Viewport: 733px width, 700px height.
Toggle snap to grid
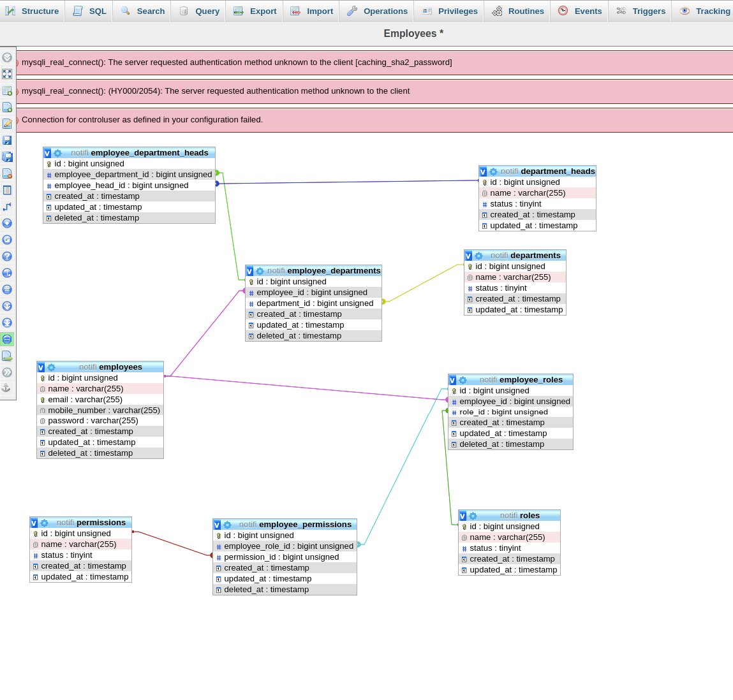8,289
